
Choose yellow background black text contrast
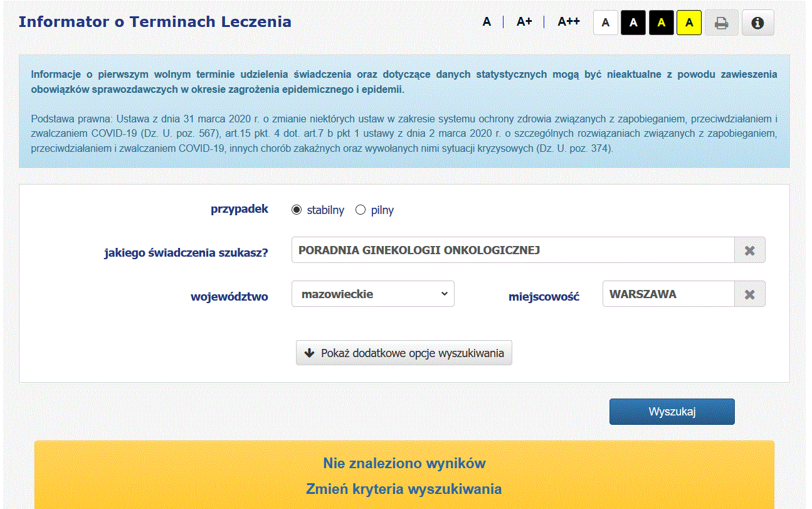[689, 23]
